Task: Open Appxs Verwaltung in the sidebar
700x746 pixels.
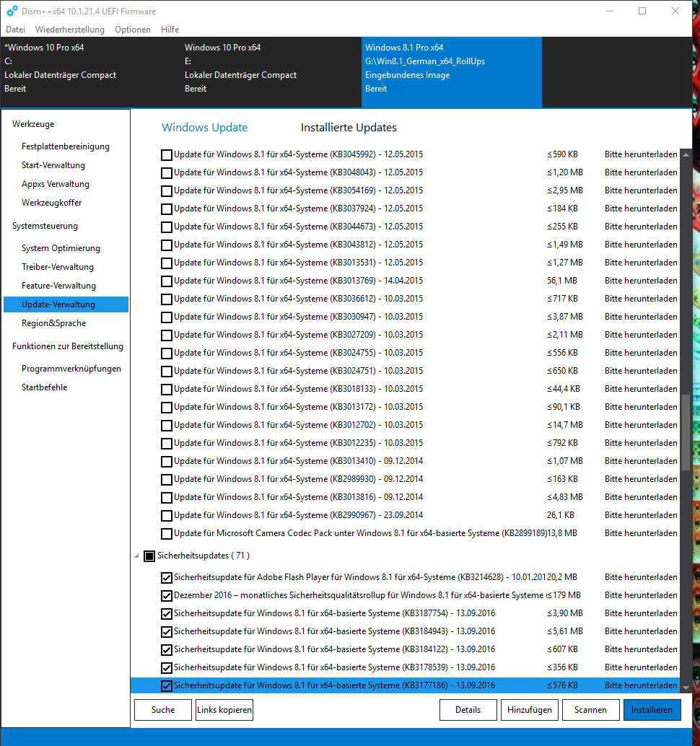Action: pyautogui.click(x=55, y=184)
